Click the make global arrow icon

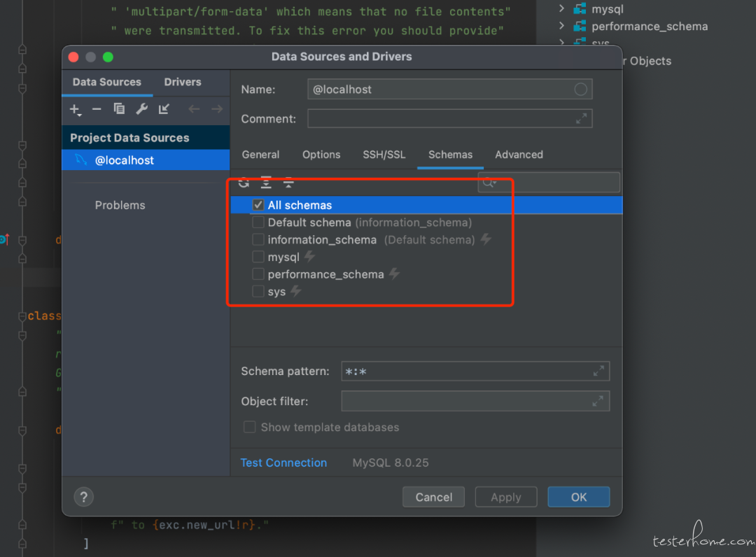[164, 109]
